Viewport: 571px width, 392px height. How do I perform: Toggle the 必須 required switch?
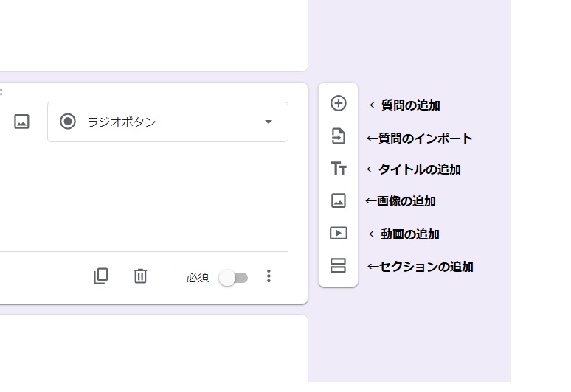pos(233,278)
